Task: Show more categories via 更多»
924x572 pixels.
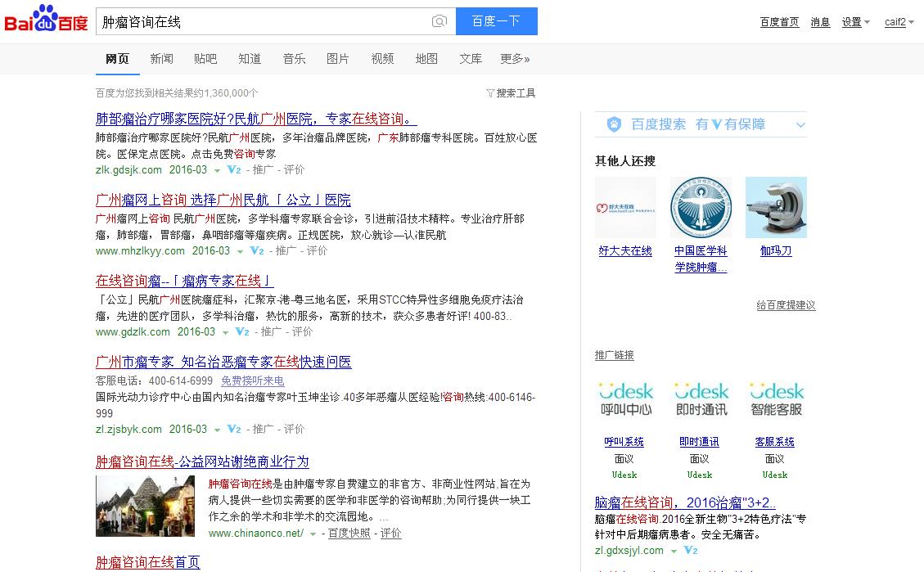Action: pyautogui.click(x=515, y=58)
